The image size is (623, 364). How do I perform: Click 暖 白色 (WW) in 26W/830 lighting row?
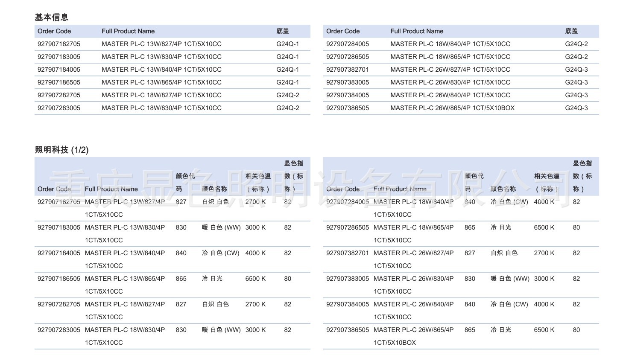pyautogui.click(x=510, y=279)
